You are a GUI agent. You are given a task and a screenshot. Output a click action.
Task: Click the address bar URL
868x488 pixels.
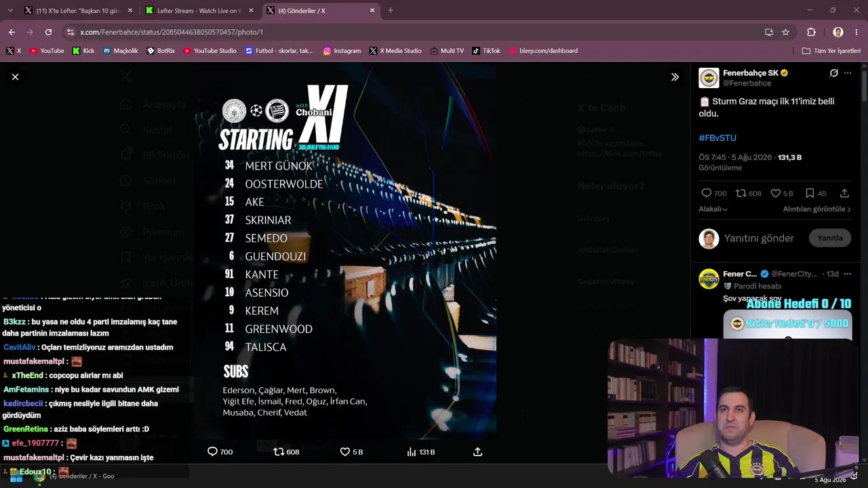[x=172, y=32]
